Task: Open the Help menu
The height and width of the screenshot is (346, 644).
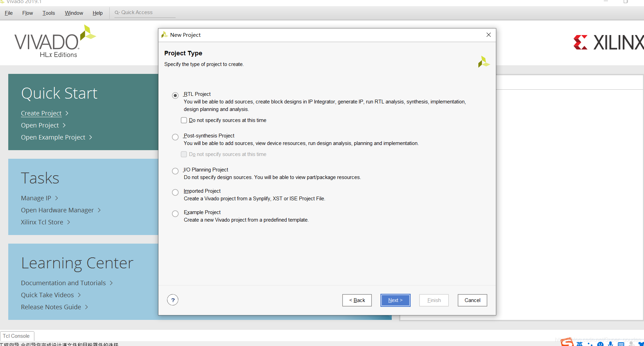Action: coord(98,13)
